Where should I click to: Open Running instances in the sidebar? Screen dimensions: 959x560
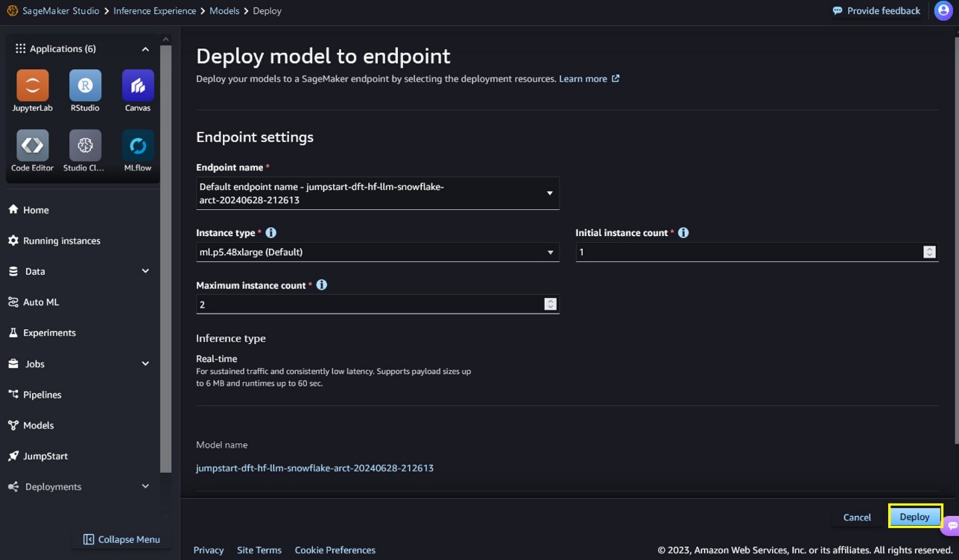click(x=54, y=241)
